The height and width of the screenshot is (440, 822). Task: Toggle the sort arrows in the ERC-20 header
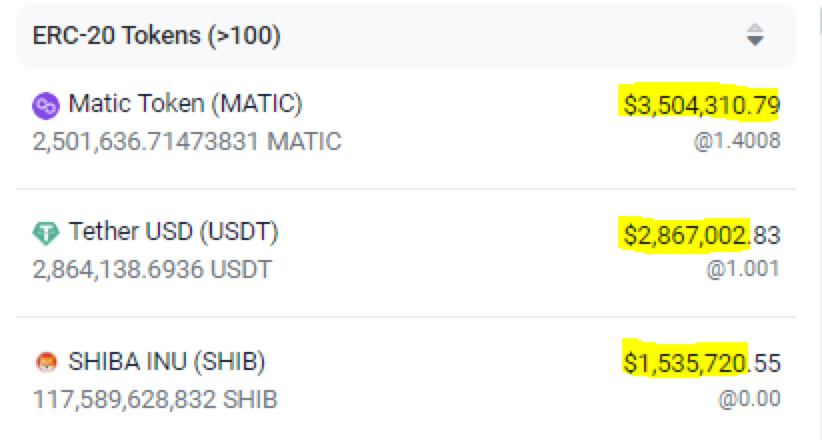click(x=755, y=35)
